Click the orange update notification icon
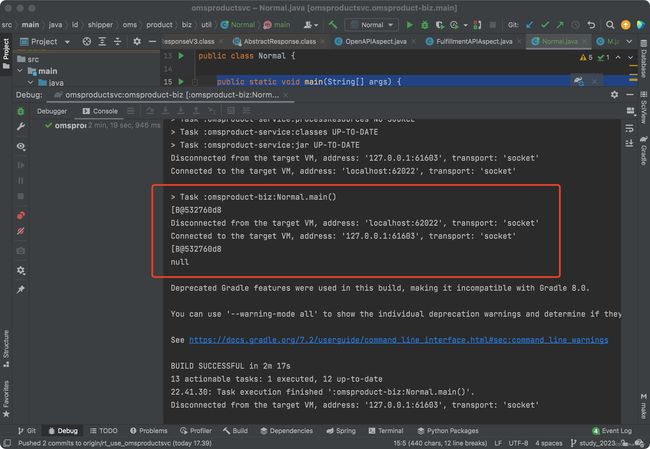 626,25
